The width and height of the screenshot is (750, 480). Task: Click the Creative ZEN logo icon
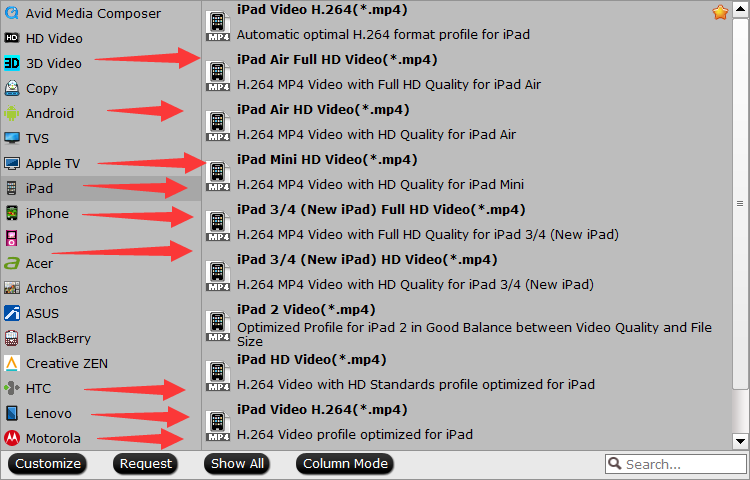[12, 363]
